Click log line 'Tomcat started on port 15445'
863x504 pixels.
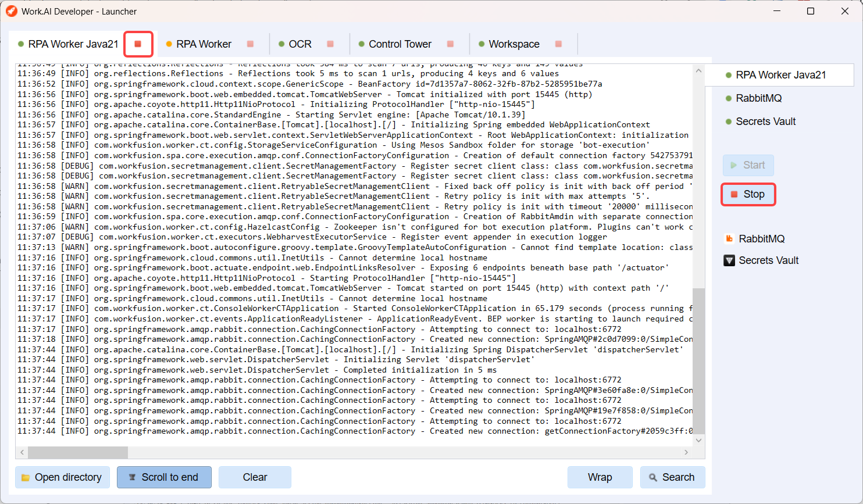coord(343,288)
